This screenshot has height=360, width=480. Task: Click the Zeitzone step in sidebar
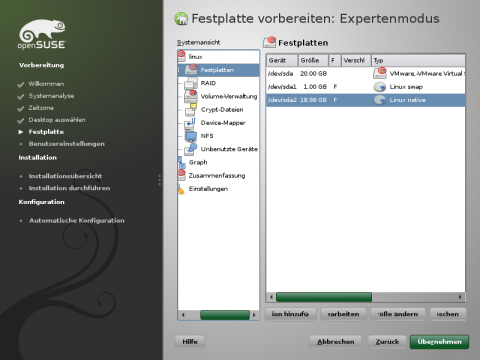click(41, 108)
